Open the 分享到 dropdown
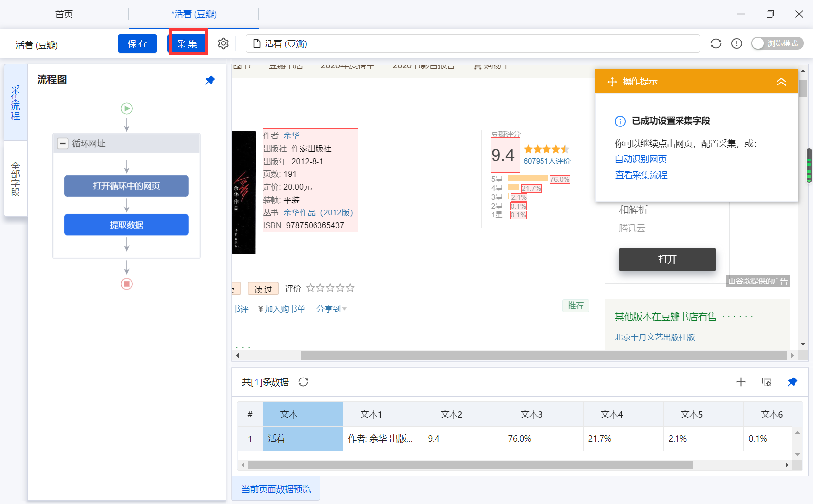The height and width of the screenshot is (504, 813). click(x=331, y=309)
